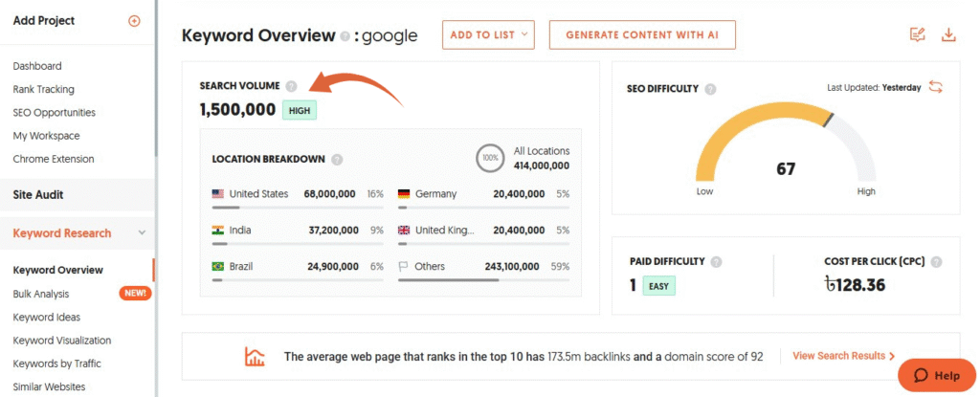Screen dimensions: 980x397
Task: Open Keyword Visualization in the sidebar
Action: pyautogui.click(x=62, y=341)
